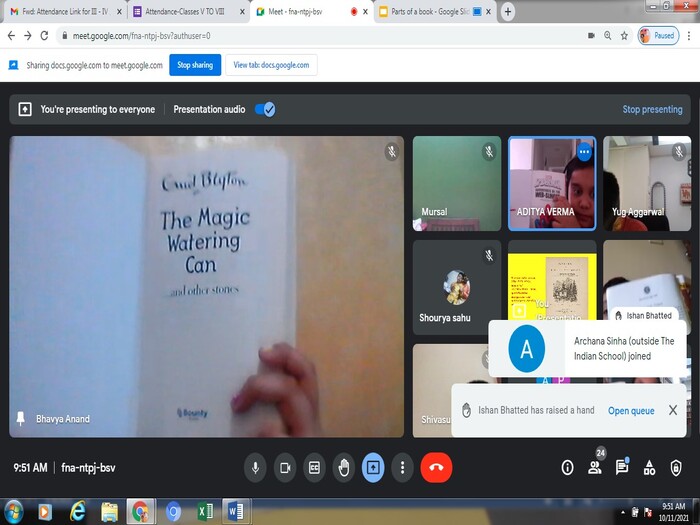Viewport: 700px width, 525px height.
Task: Open the activities icon
Action: tap(649, 467)
